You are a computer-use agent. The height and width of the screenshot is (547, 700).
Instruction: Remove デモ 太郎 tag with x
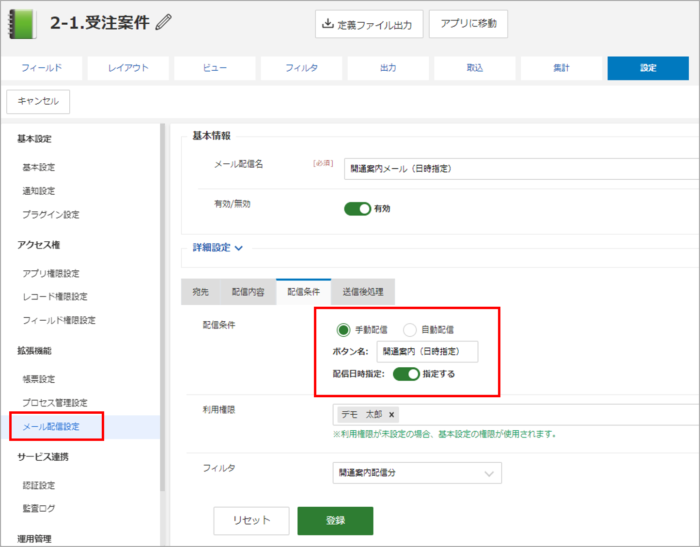point(392,415)
